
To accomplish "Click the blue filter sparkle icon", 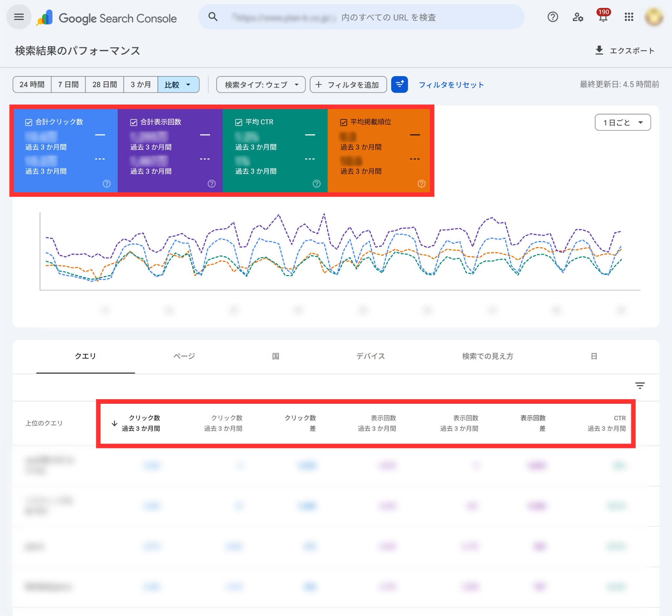I will coord(399,84).
